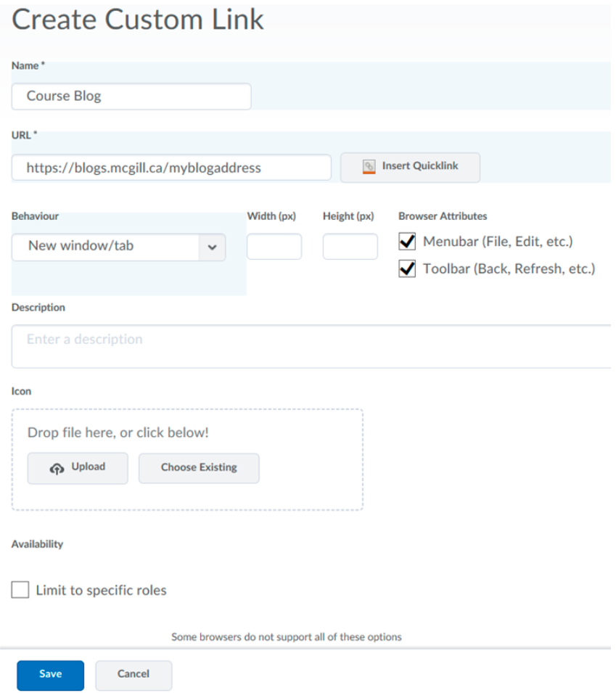This screenshot has width=616, height=693.
Task: Click the Description text area
Action: click(x=311, y=346)
